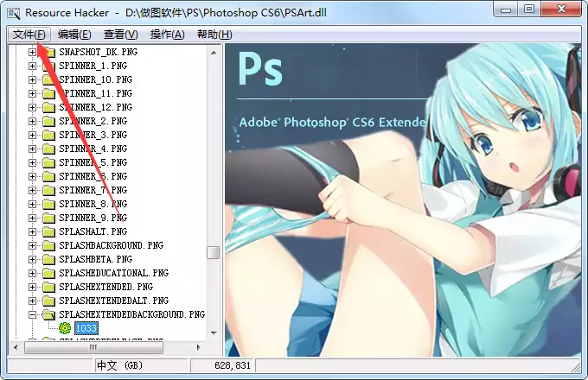The image size is (588, 380).
Task: Click the SPINNER_3.PNG folder icon
Action: (x=48, y=136)
